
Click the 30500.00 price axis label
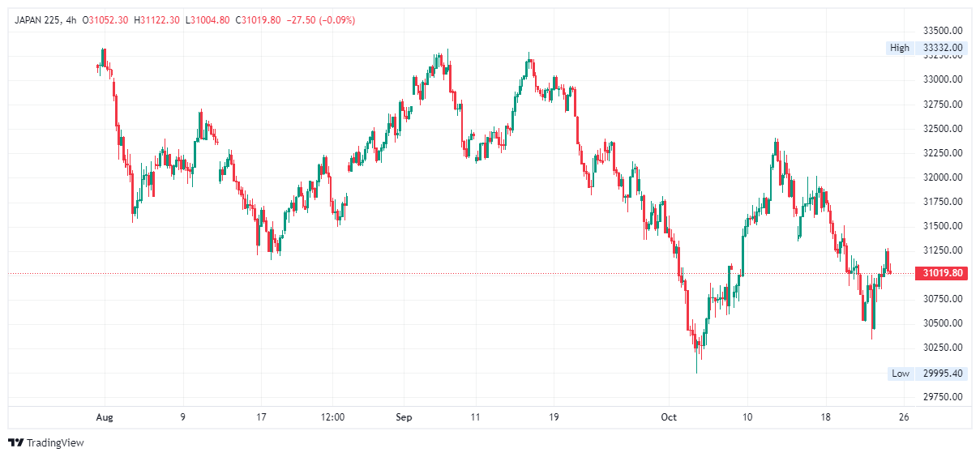(943, 323)
